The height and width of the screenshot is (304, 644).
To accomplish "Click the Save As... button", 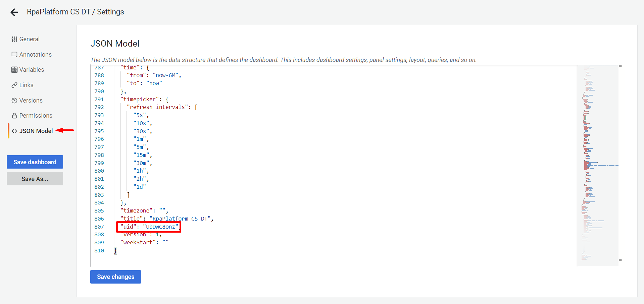I will [x=35, y=179].
